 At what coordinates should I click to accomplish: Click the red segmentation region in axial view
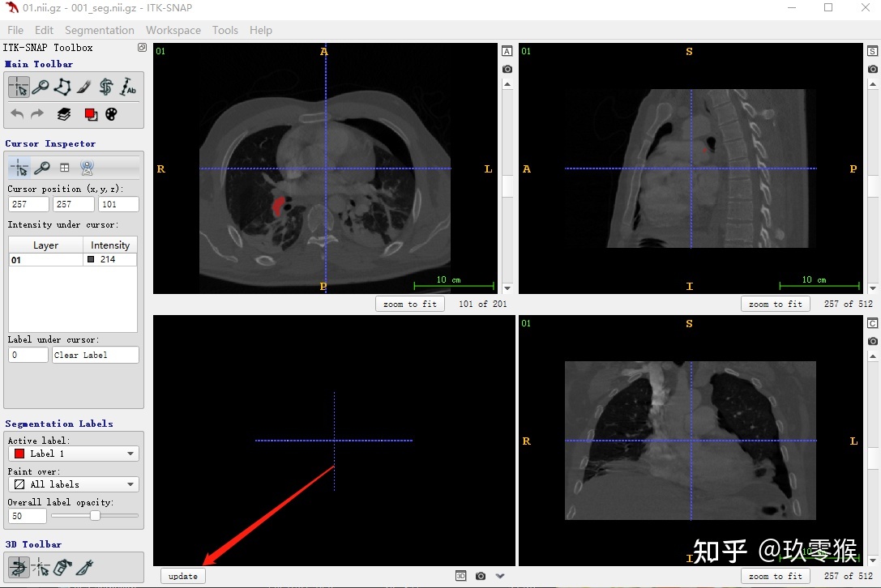277,206
